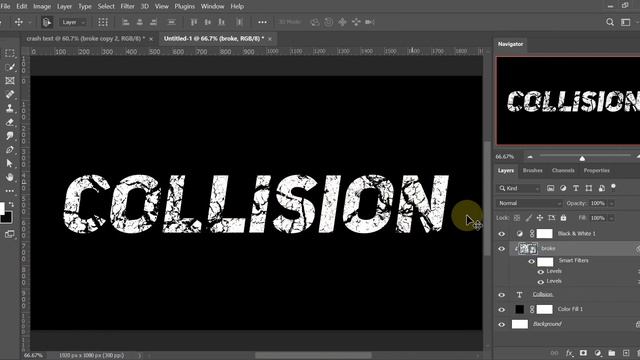
Task: Open the Kind filter dropdown
Action: coord(519,188)
